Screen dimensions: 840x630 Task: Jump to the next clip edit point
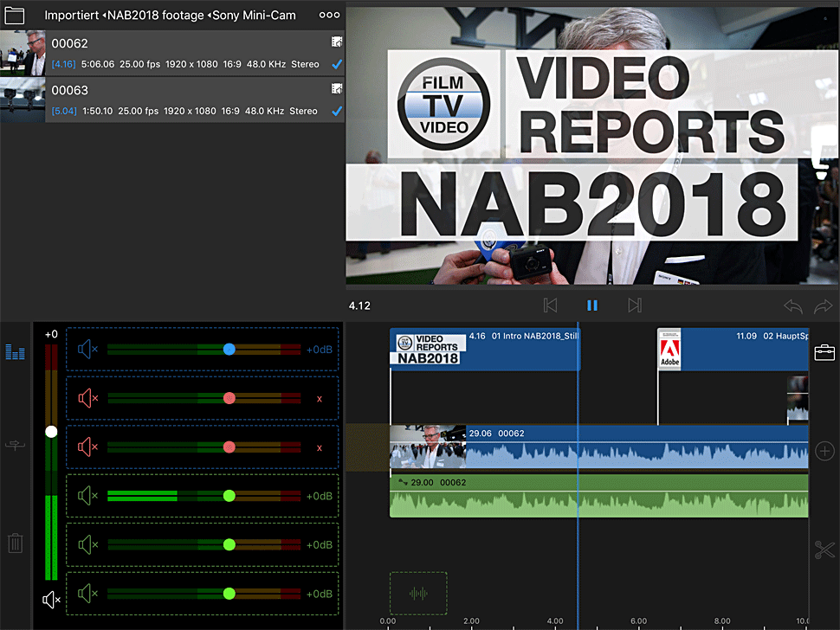634,305
